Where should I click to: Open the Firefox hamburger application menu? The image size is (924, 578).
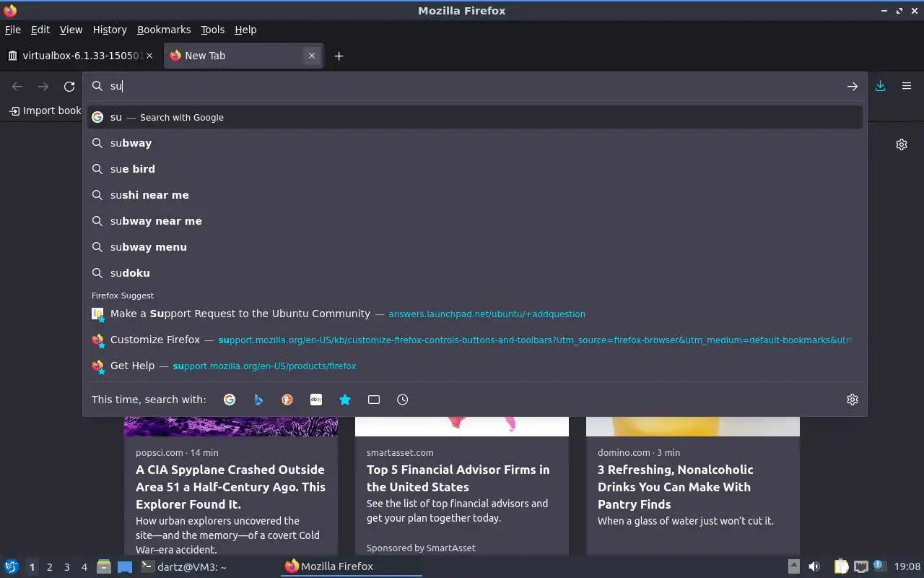click(907, 86)
